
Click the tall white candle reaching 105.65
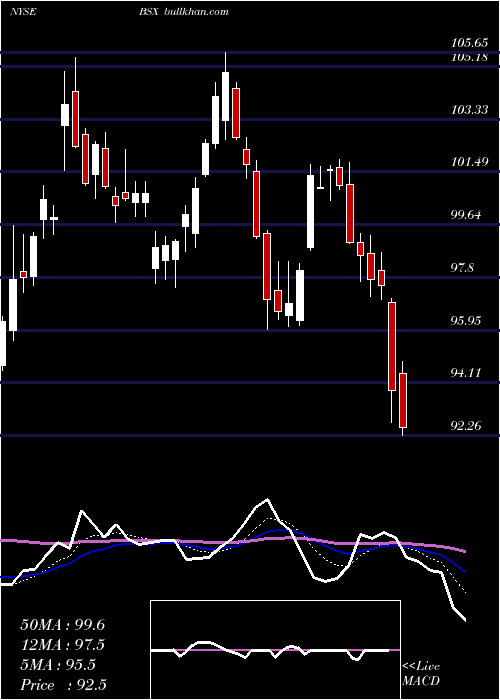[x=225, y=96]
